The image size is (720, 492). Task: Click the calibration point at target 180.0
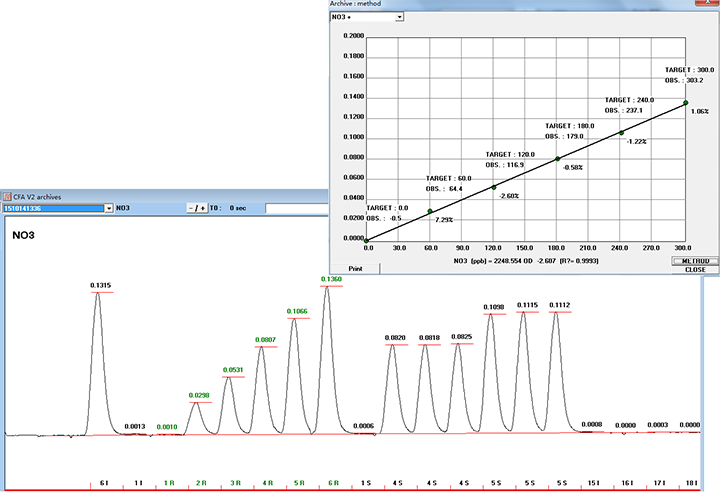pos(558,158)
